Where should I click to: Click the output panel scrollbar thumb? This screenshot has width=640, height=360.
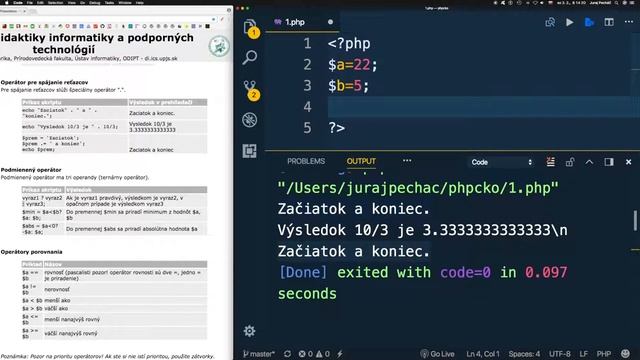coord(635,220)
